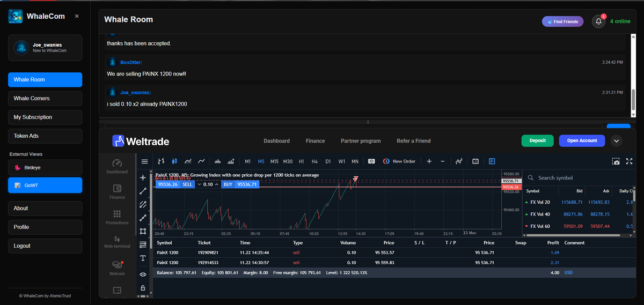Image resolution: width=644 pixels, height=305 pixels.
Task: Select the D1 timeframe
Action: point(328,161)
